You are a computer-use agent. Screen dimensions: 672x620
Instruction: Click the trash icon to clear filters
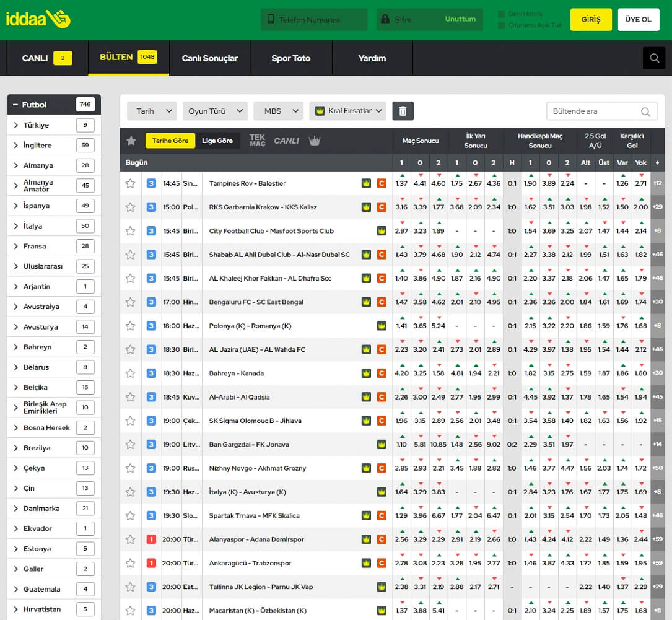[x=403, y=111]
